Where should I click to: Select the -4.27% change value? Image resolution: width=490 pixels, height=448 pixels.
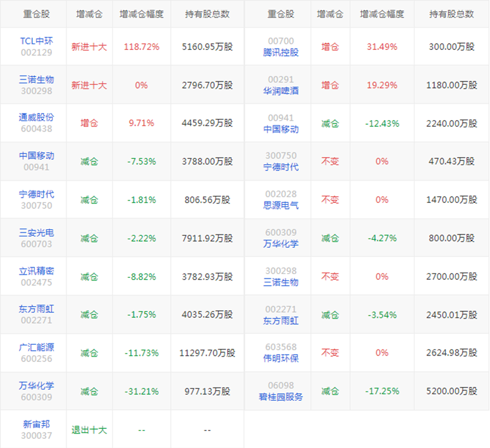pyautogui.click(x=382, y=238)
